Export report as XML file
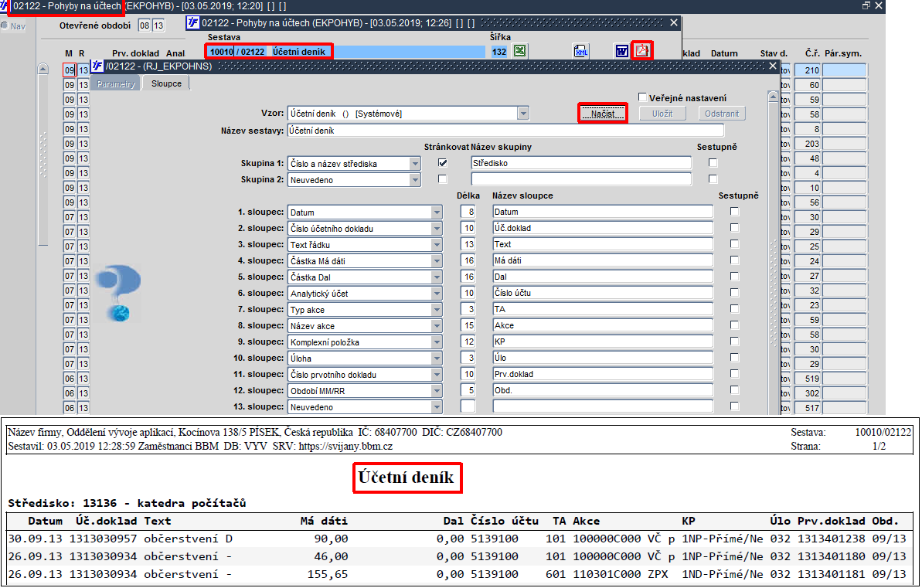This screenshot has height=588, width=922. point(581,51)
